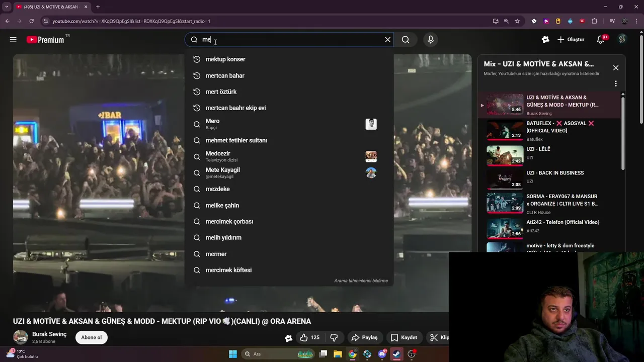Open tab search dropdown arrow
The width and height of the screenshot is (644, 362).
pyautogui.click(x=7, y=7)
